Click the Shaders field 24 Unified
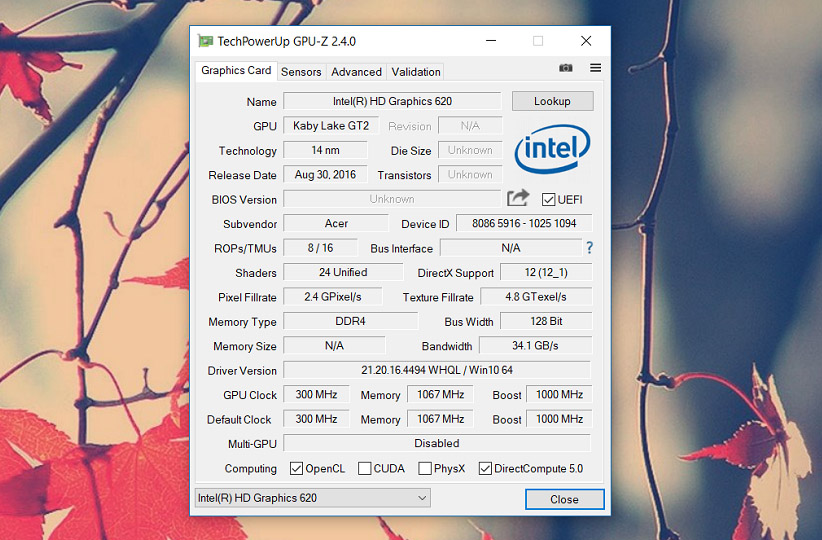Viewport: 822px width, 540px height. pyautogui.click(x=343, y=273)
